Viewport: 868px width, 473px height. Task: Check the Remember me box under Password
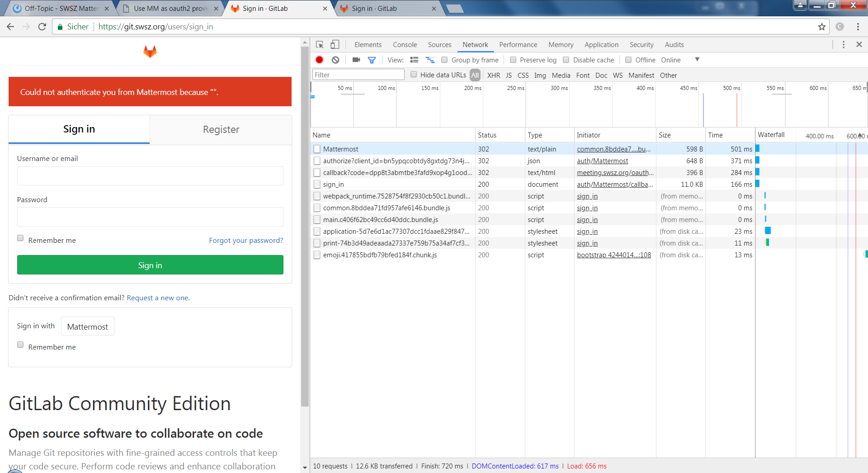coord(20,238)
